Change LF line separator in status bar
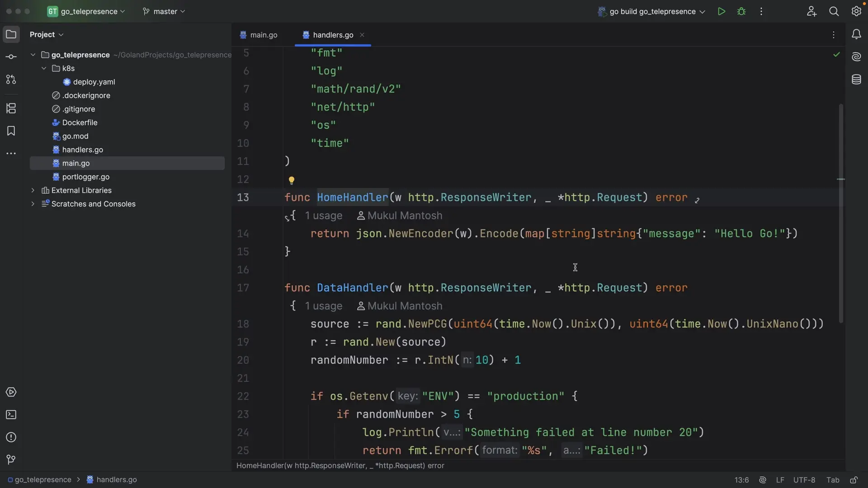Image resolution: width=868 pixels, height=488 pixels. coord(780,480)
